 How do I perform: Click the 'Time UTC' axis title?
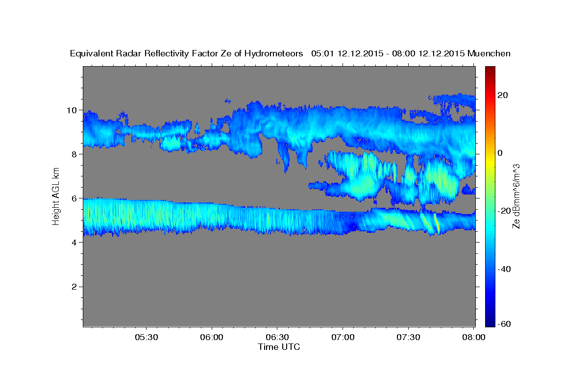(x=279, y=347)
